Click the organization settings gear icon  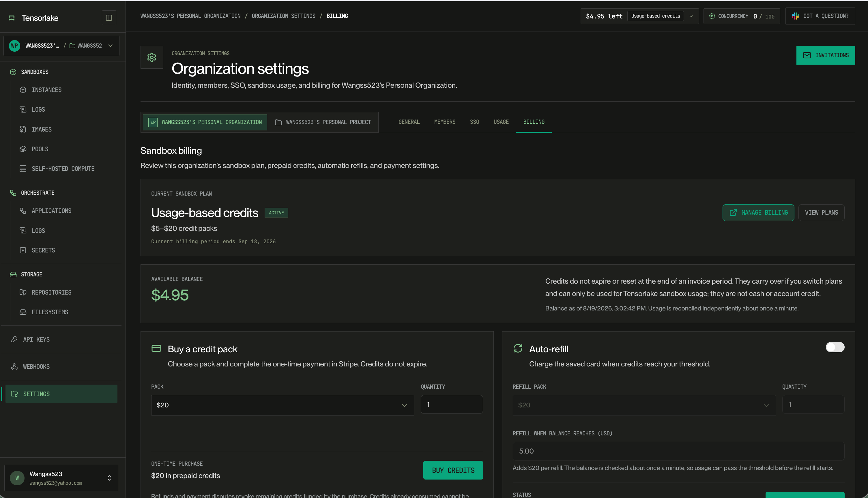[152, 57]
